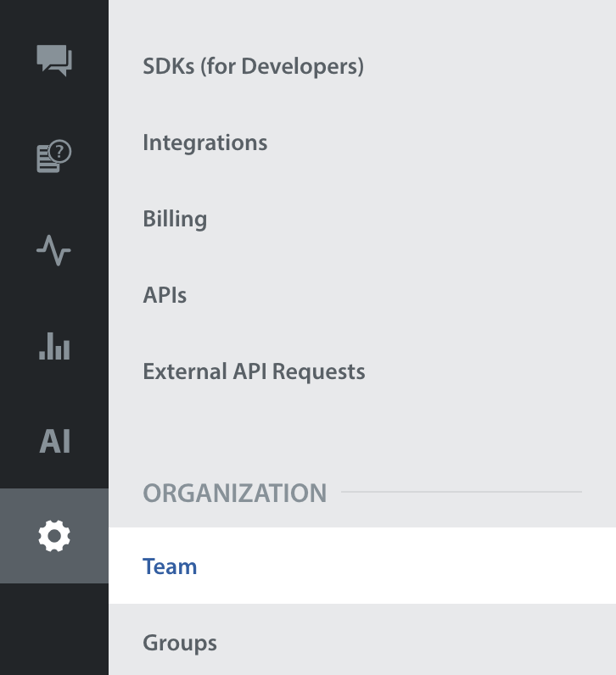Click the divider line beside ORGANIZATION
This screenshot has height=675, width=616.
pyautogui.click(x=462, y=492)
